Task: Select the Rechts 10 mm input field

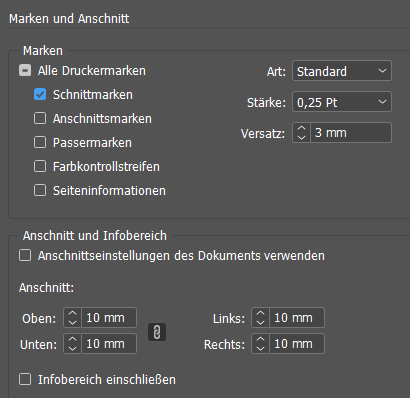Action: pos(297,344)
